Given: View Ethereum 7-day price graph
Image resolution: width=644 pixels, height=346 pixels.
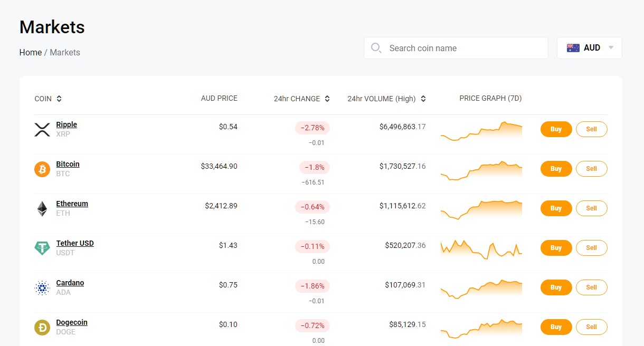Looking at the screenshot, I should point(481,210).
